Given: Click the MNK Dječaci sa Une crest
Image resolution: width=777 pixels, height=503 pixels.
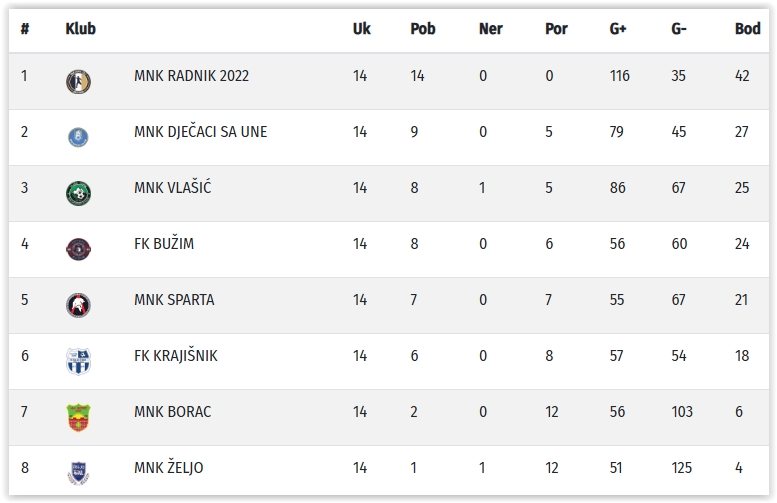Looking at the screenshot, I should tap(78, 137).
